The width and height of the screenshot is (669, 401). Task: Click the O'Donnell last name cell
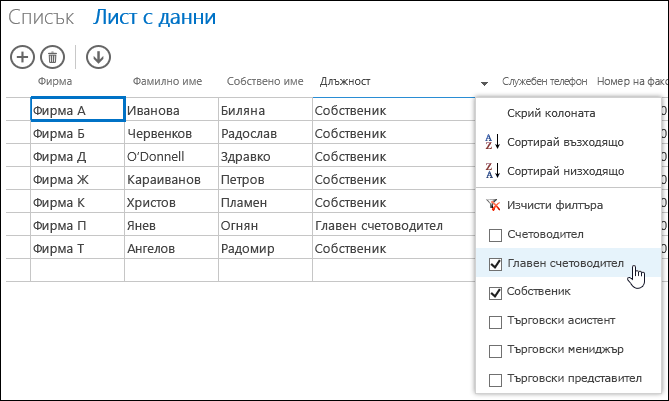click(x=172, y=156)
